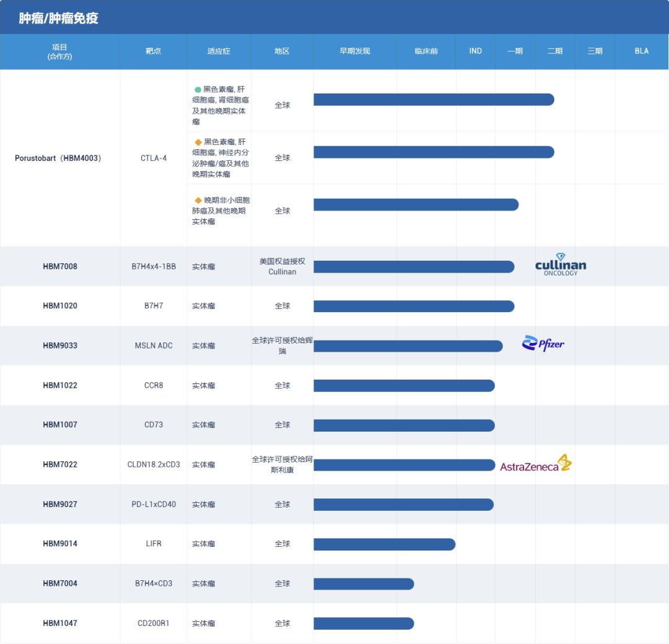Click the CCR8 target cell
Image resolution: width=669 pixels, height=644 pixels.
[154, 386]
